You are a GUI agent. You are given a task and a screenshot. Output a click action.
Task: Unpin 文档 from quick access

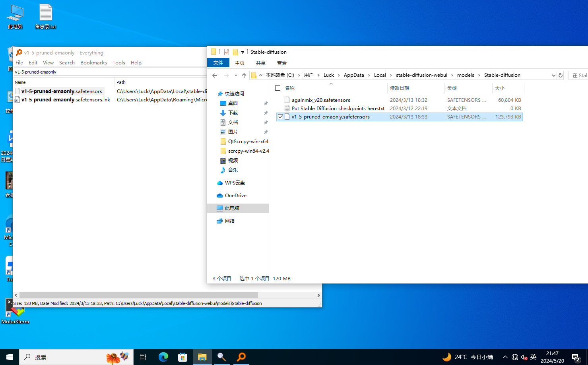tap(266, 122)
